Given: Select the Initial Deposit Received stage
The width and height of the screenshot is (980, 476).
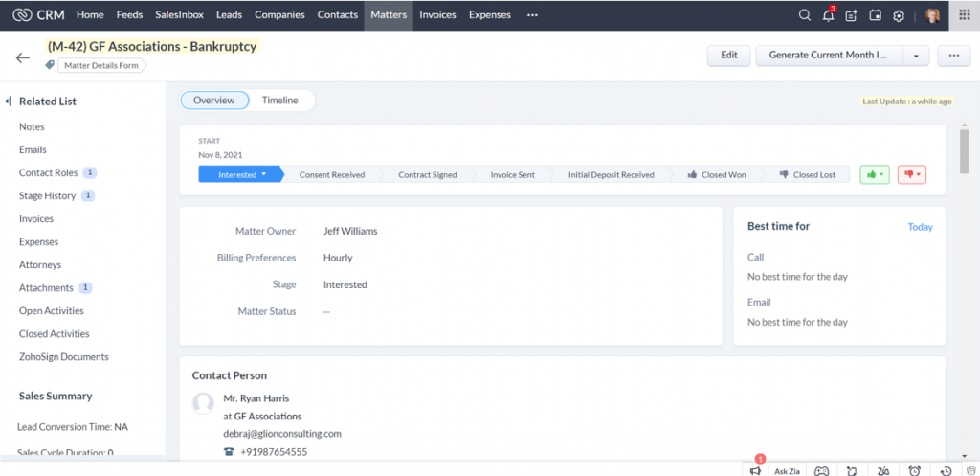Looking at the screenshot, I should (x=612, y=175).
